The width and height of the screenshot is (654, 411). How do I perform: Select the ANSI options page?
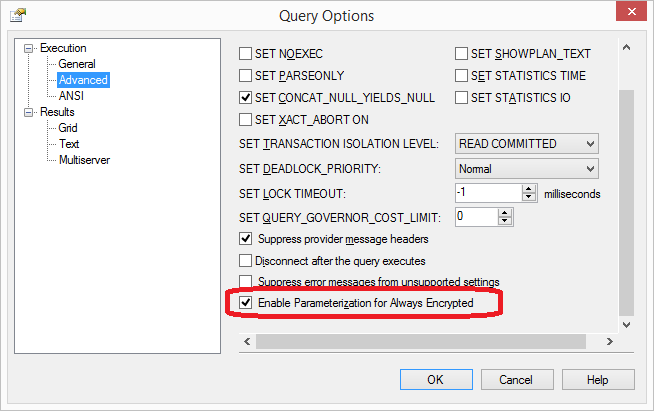pos(71,96)
